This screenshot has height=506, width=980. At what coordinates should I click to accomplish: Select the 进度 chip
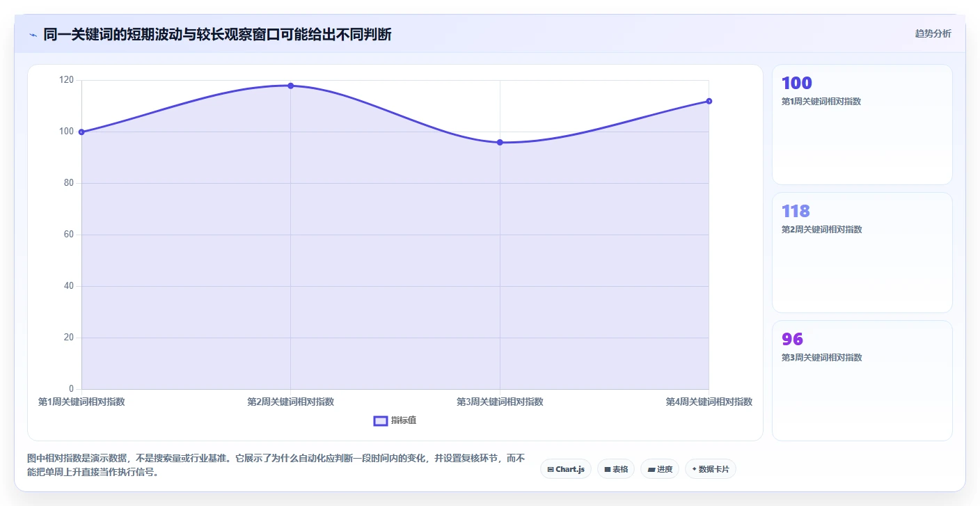pyautogui.click(x=660, y=469)
